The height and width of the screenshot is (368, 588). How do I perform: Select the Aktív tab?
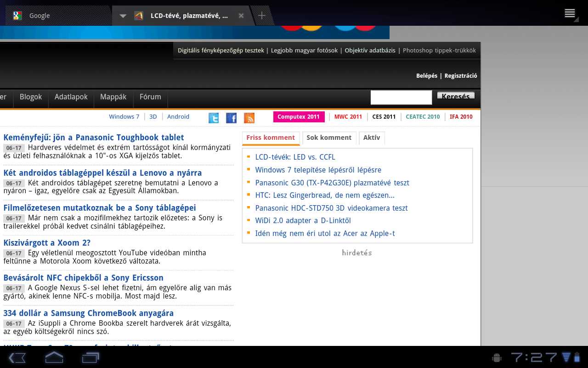click(372, 138)
